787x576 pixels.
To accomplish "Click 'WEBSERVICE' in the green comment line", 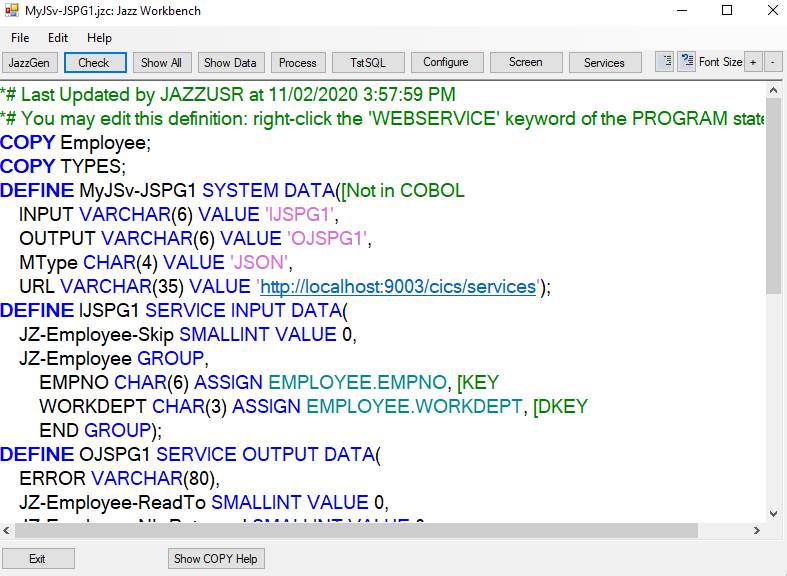I will click(434, 118).
